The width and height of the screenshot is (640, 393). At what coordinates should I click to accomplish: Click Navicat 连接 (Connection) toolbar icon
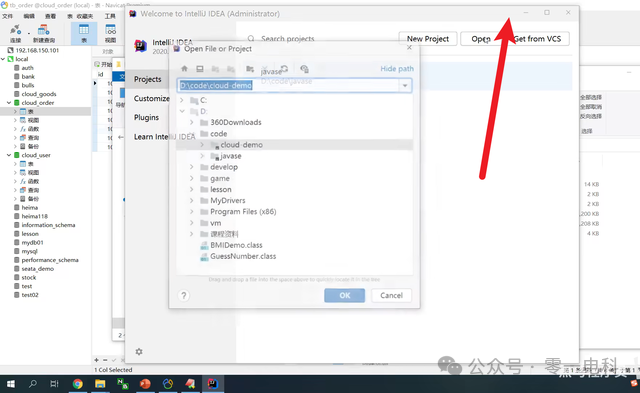(x=16, y=33)
